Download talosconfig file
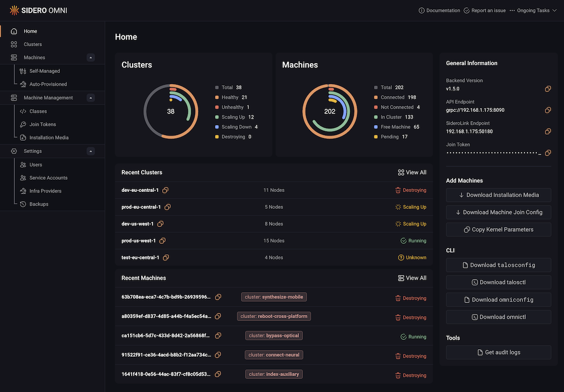The height and width of the screenshot is (392, 564). click(499, 265)
